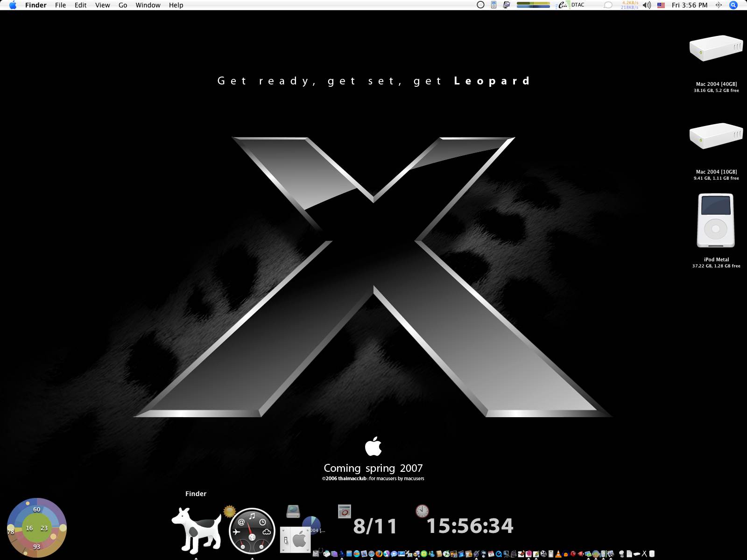Open the iChat speech bubble status menu
Screen dimensions: 747x560
608,5
